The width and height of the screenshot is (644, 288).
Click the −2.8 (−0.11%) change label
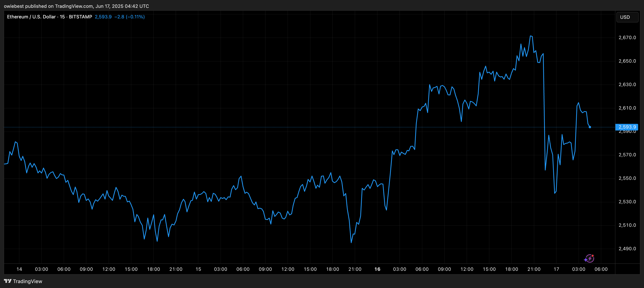(x=129, y=17)
